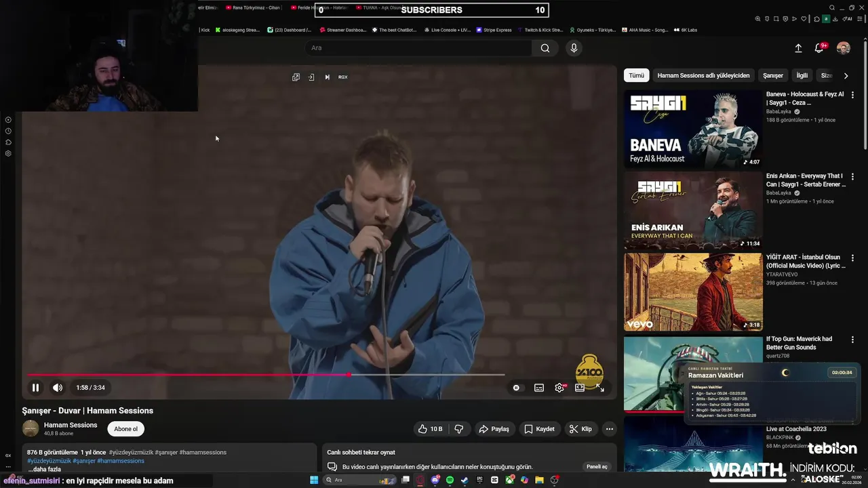The height and width of the screenshot is (488, 868).
Task: Open the Xbox app from the taskbar
Action: (x=509, y=480)
